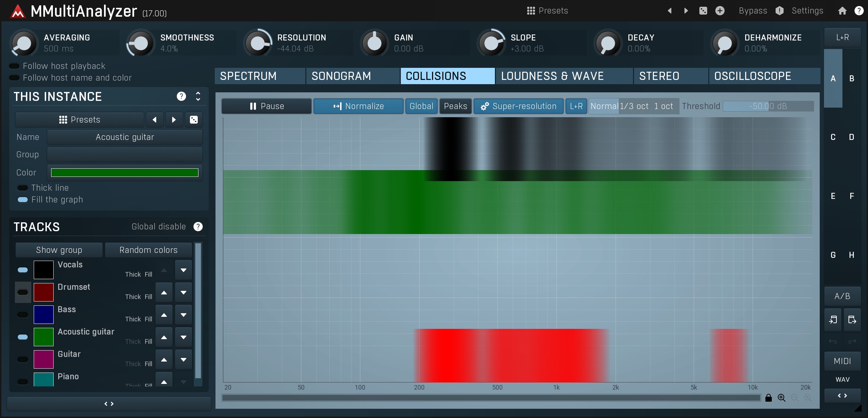Randomize instance preset with dice icon

[x=194, y=120]
